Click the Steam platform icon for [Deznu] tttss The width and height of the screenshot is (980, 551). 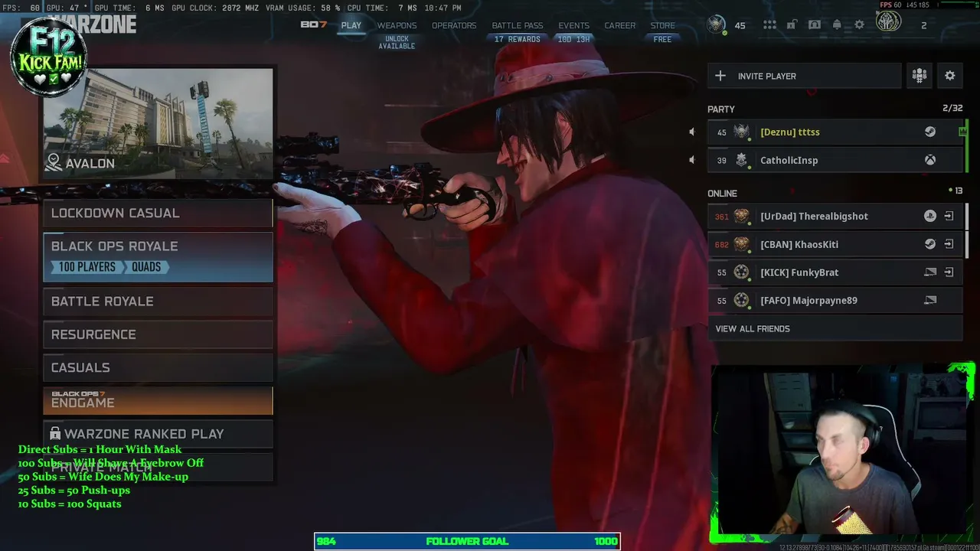[x=929, y=132]
